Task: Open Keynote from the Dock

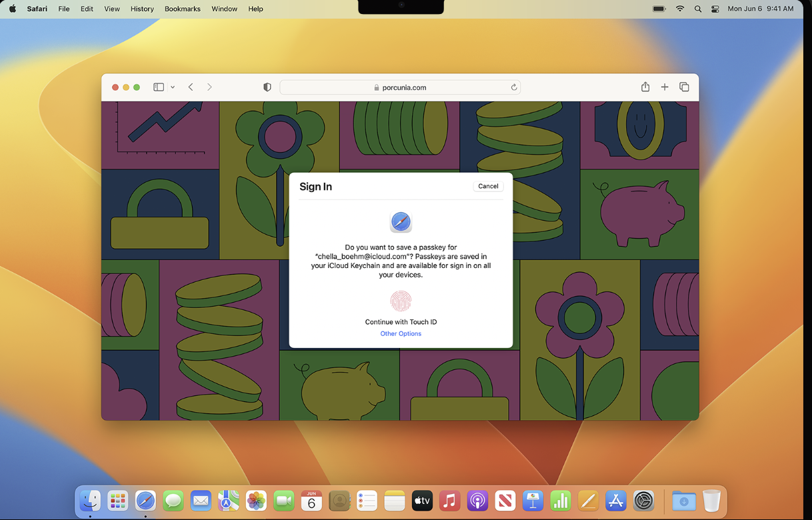Action: click(533, 500)
